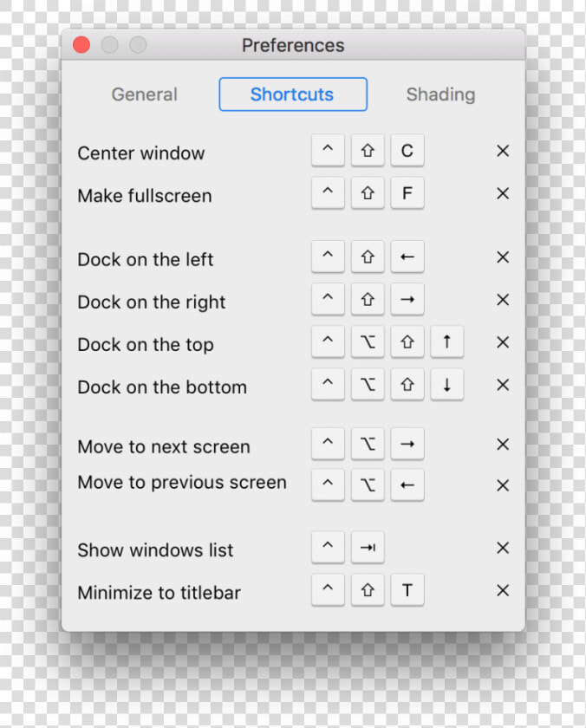Remove the Dock on the right shortcut
The height and width of the screenshot is (728, 586).
click(x=503, y=300)
